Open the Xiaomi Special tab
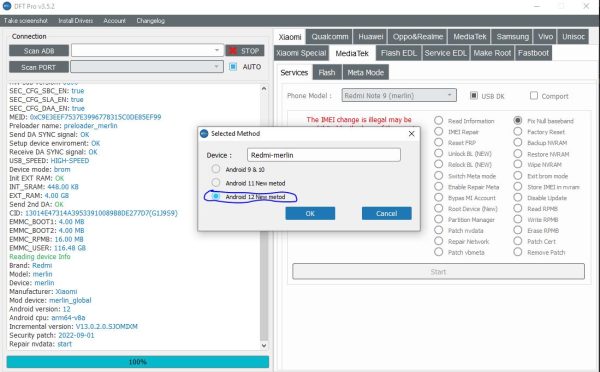This screenshot has width=600, height=372. click(301, 53)
